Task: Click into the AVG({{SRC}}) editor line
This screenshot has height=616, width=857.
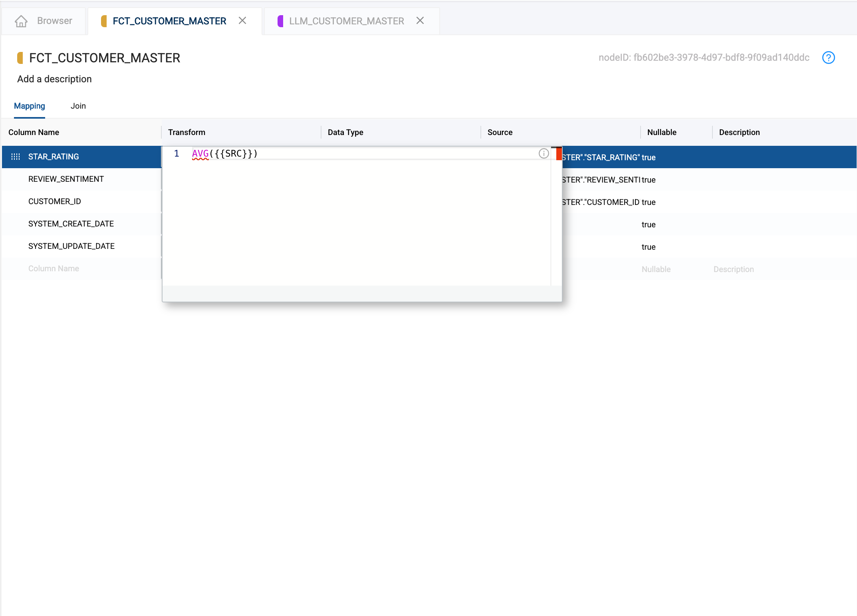Action: pyautogui.click(x=225, y=154)
